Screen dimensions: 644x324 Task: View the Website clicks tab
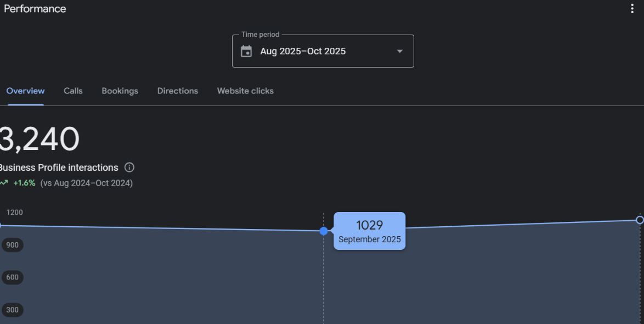245,91
